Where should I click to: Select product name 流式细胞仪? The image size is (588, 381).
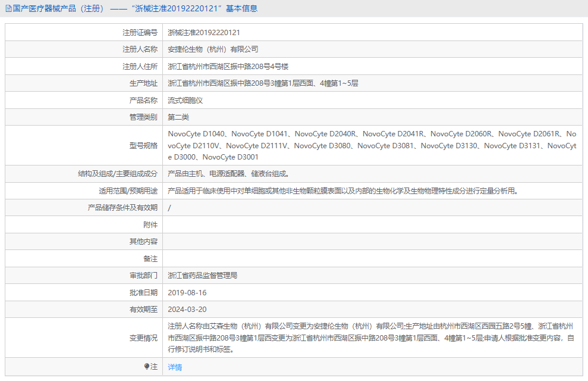[185, 100]
